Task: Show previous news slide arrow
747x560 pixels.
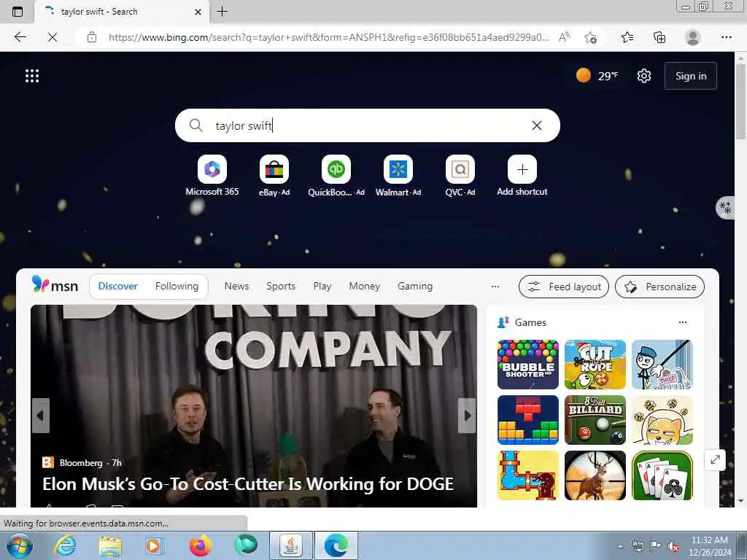Action: 41,416
